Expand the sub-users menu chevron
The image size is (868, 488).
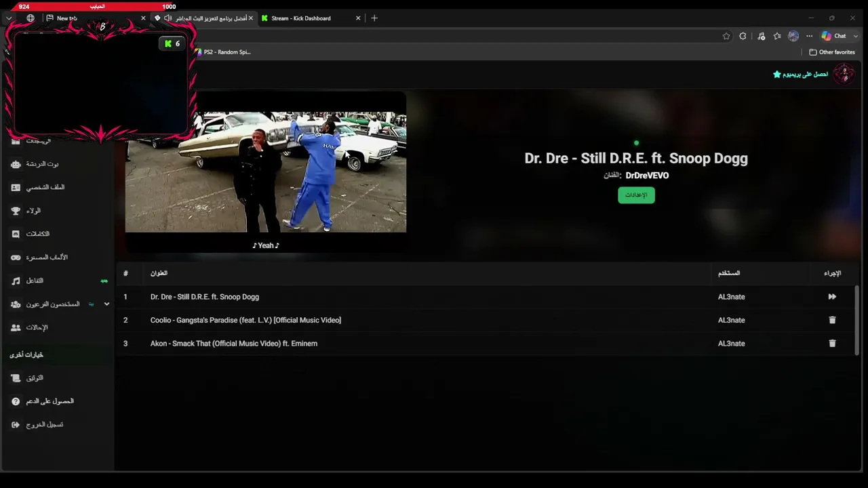pyautogui.click(x=106, y=304)
